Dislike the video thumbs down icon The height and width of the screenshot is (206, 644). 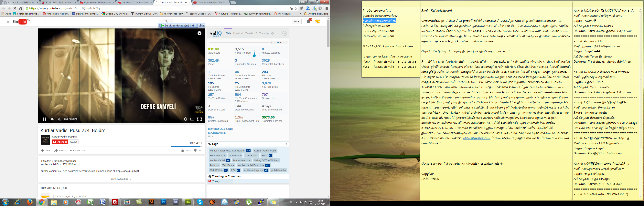[x=196, y=150]
